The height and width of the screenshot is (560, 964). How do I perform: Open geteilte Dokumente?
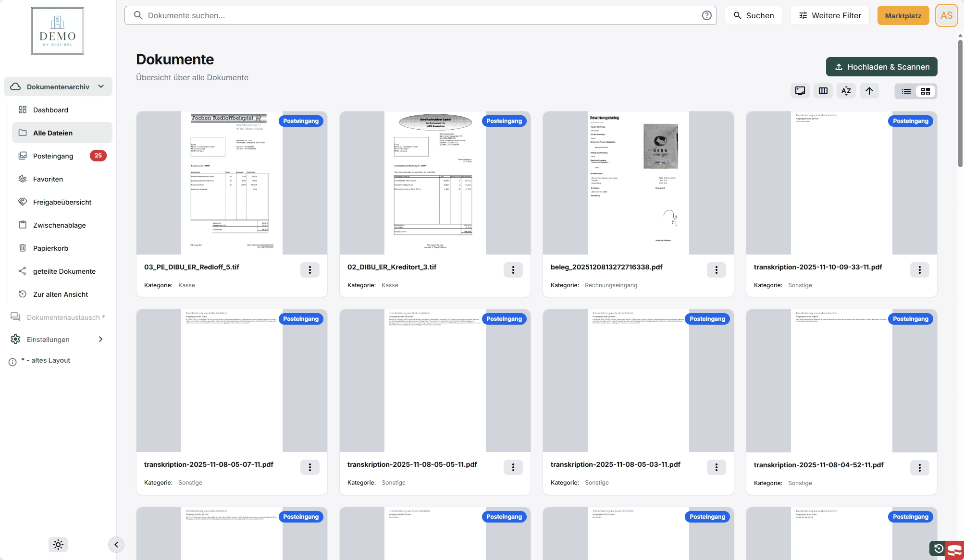click(x=62, y=271)
